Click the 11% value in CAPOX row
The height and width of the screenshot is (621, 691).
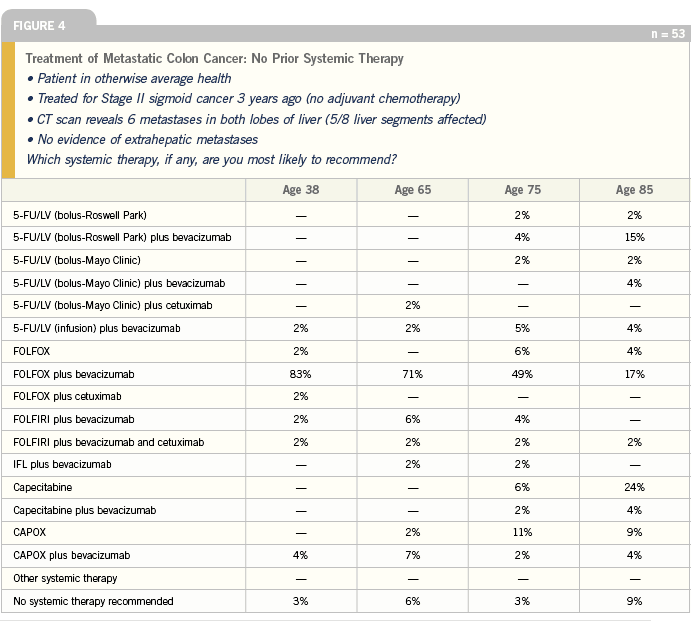(x=523, y=532)
